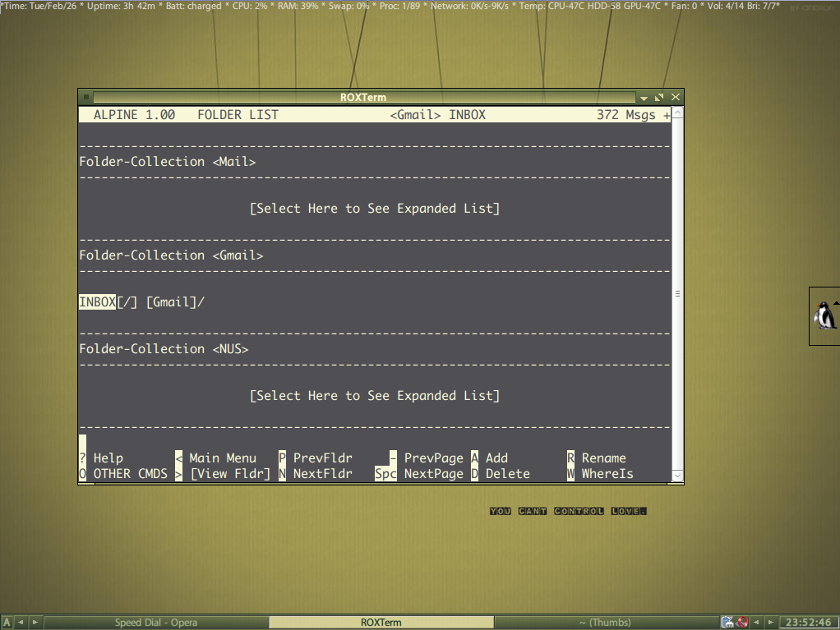Click the A menu button on taskbar
Image resolution: width=840 pixels, height=630 pixels.
(x=7, y=623)
